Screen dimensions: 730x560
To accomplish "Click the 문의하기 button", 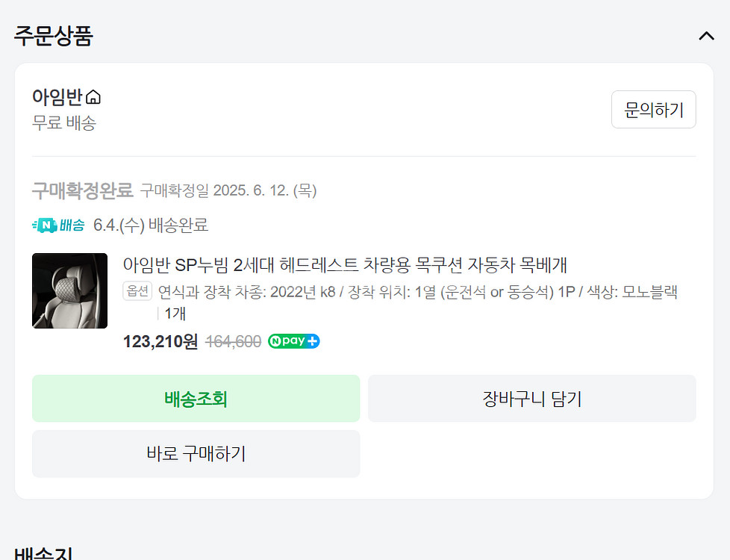I will coord(653,109).
